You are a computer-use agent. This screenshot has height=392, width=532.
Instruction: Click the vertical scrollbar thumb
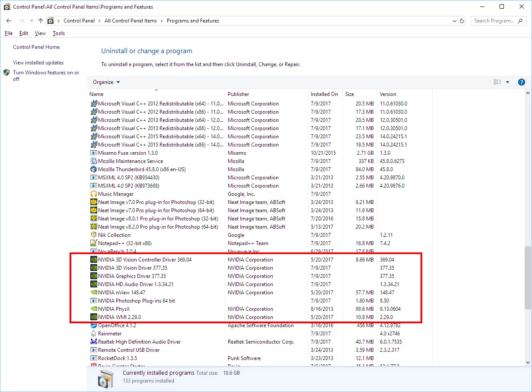click(528, 278)
